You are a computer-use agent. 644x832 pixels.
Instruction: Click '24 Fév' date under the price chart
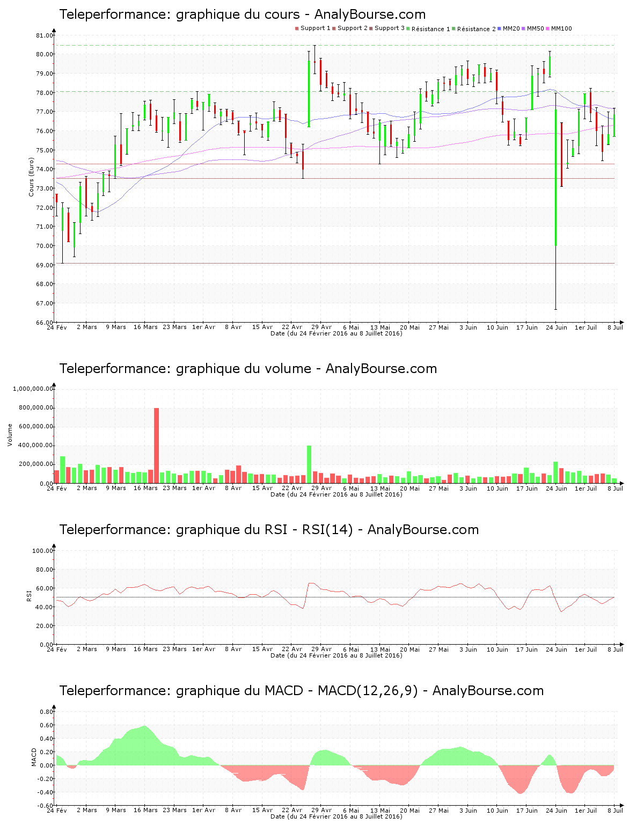point(57,327)
